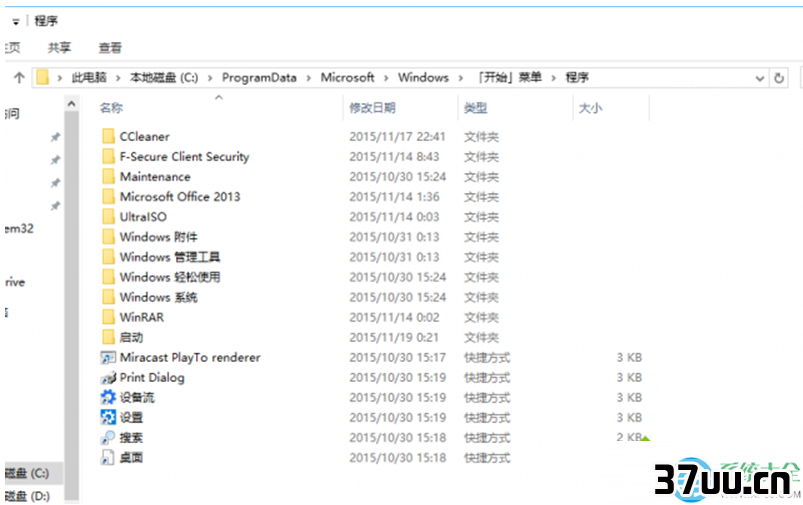This screenshot has width=803, height=505.
Task: Select the 启动 folder icon
Action: [108, 337]
